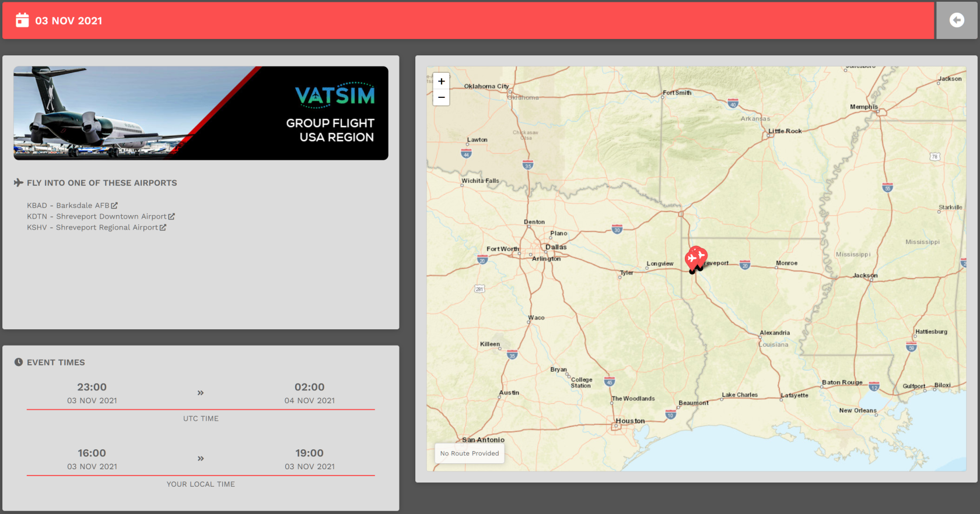980x514 pixels.
Task: Click the EVENT TIMES heading
Action: 56,362
